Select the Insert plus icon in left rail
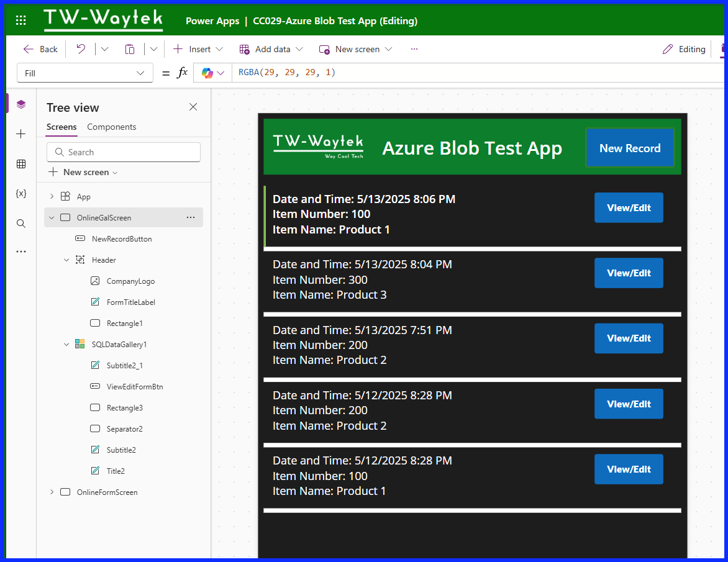Screen dimensions: 728x562 coord(20,134)
